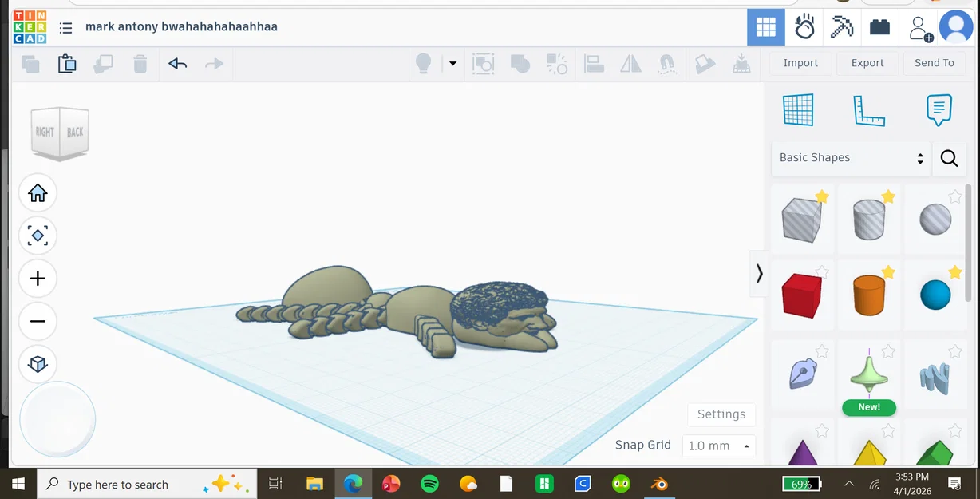Image resolution: width=980 pixels, height=499 pixels.
Task: Collapse the shapes panel with the chevron
Action: click(x=758, y=274)
